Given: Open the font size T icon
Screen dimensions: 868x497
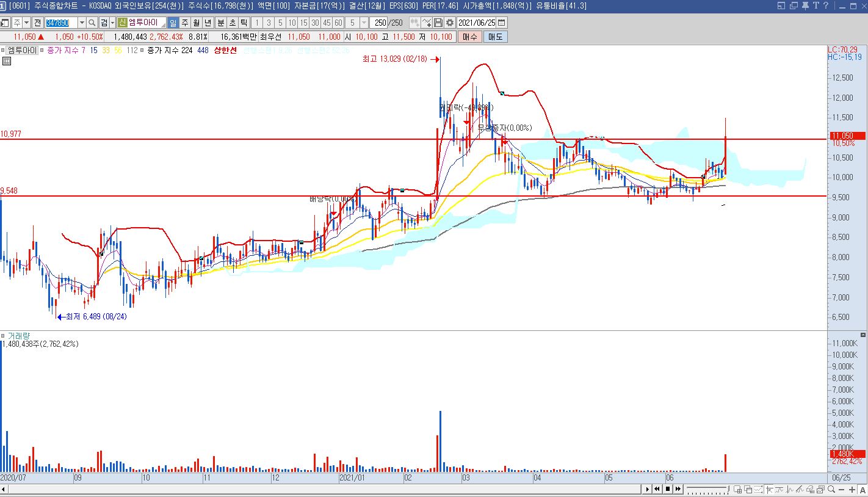Looking at the screenshot, I should tap(816, 5).
